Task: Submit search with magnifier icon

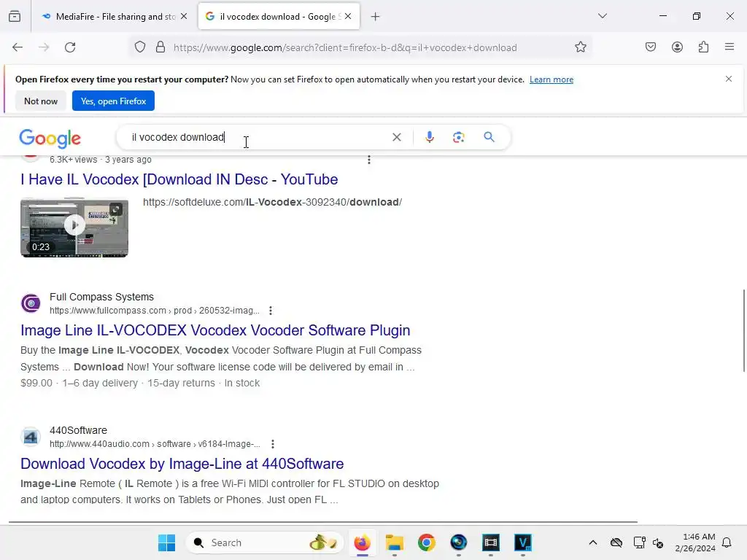Action: click(x=489, y=137)
